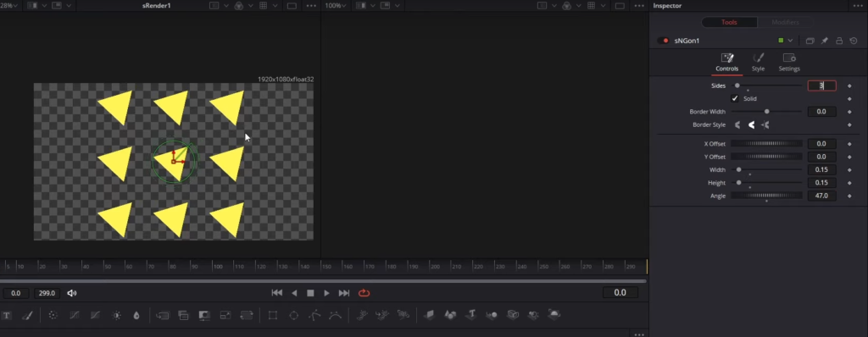
Task: Add a Polygon mask tool
Action: coord(314,316)
